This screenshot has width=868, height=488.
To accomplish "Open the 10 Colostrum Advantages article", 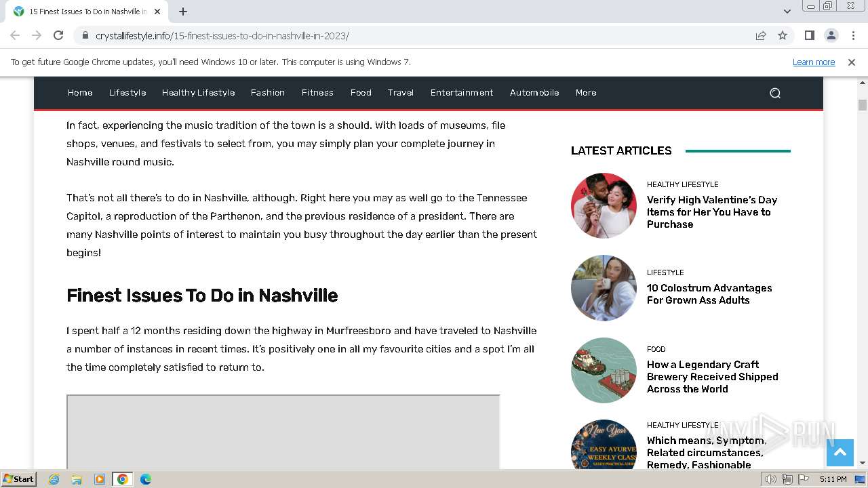I will tap(709, 294).
